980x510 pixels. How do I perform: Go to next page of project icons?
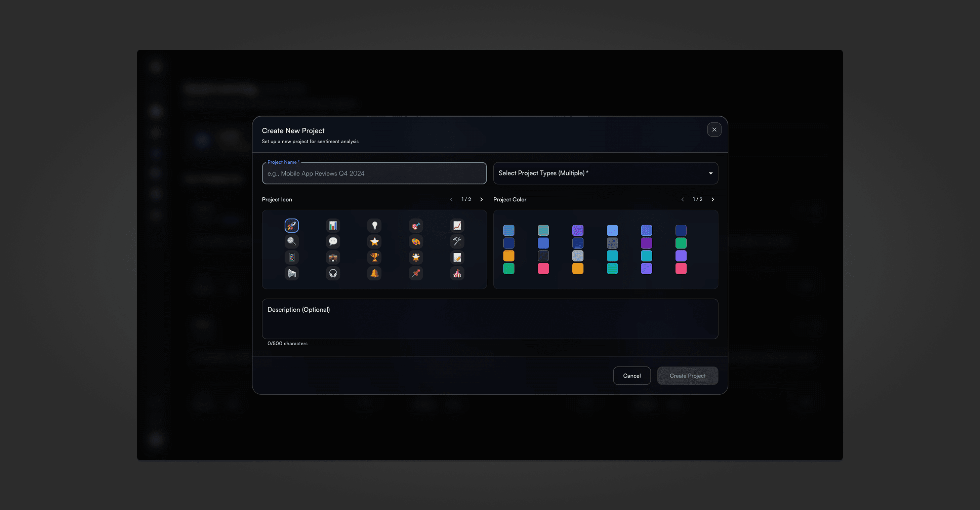click(481, 199)
